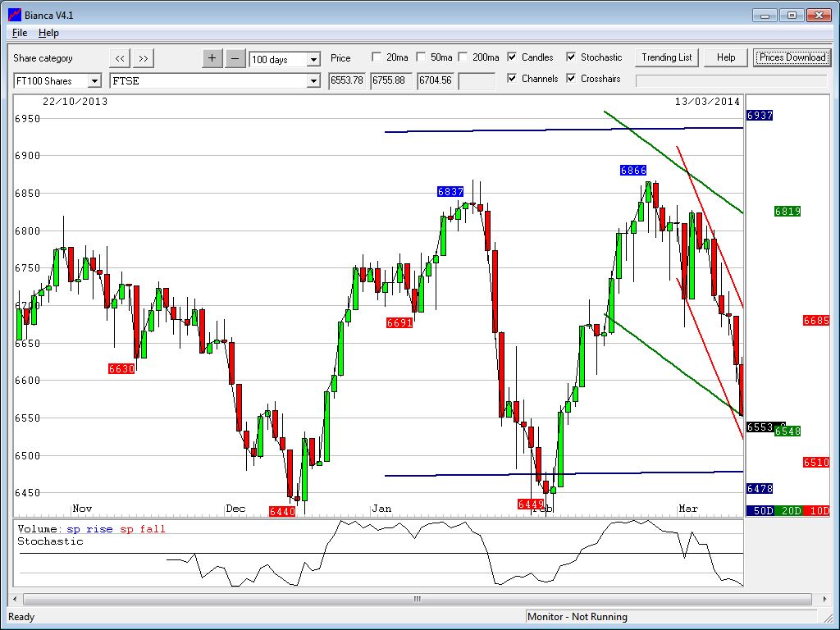Click the horizontal scrollbar thumb below chart
The width and height of the screenshot is (840, 630).
coord(417,600)
